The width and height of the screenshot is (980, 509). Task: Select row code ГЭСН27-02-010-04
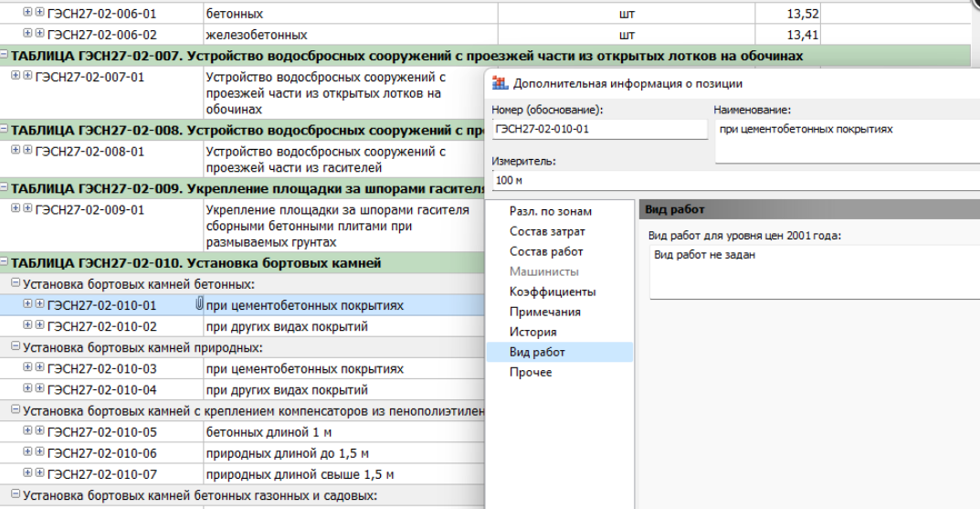[102, 390]
